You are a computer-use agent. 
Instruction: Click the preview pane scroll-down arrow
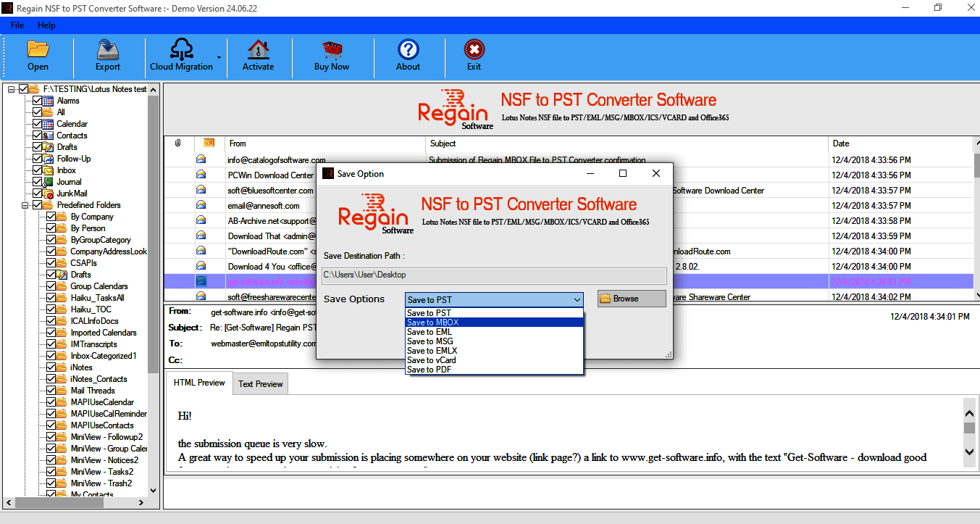[x=969, y=452]
